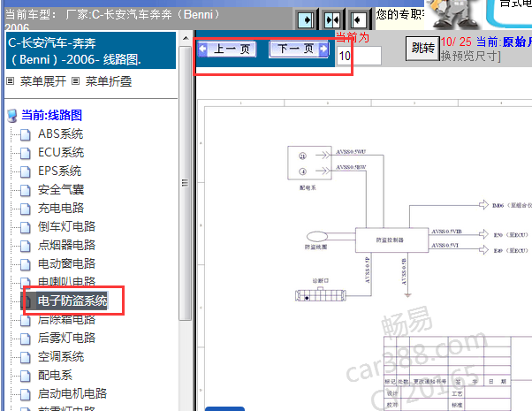This screenshot has height=411, width=532.
Task: Click the 防盗线圈 coil symbol in diagram
Action: coord(317,236)
